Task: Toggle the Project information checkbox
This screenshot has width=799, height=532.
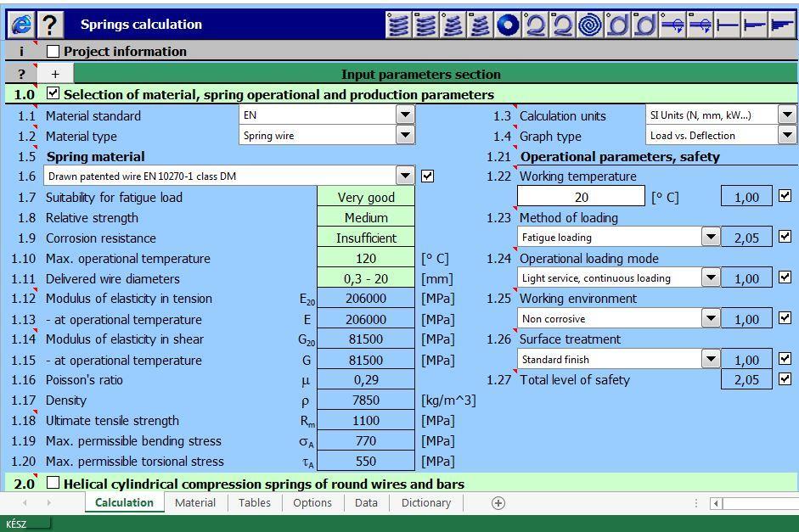Action: click(53, 51)
